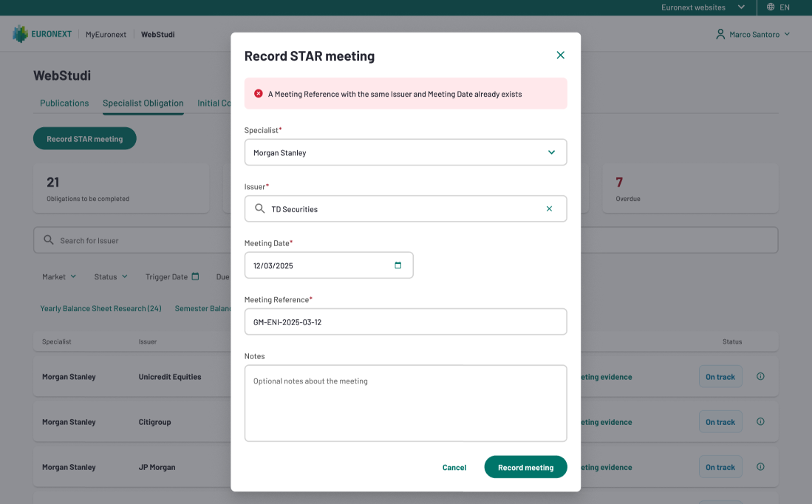812x504 pixels.
Task: Click Unicredit Equities issuer cell
Action: (170, 377)
